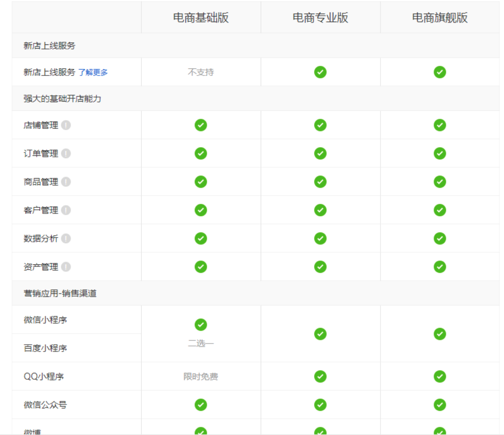The height and width of the screenshot is (435, 504).
Task: Click the 限时免费 cell in QQ小程序 row
Action: coord(201,377)
